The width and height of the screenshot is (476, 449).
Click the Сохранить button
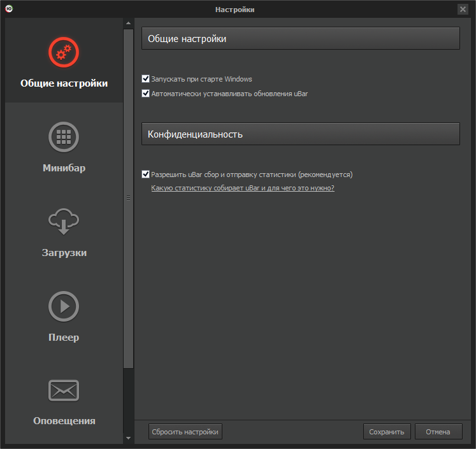387,432
